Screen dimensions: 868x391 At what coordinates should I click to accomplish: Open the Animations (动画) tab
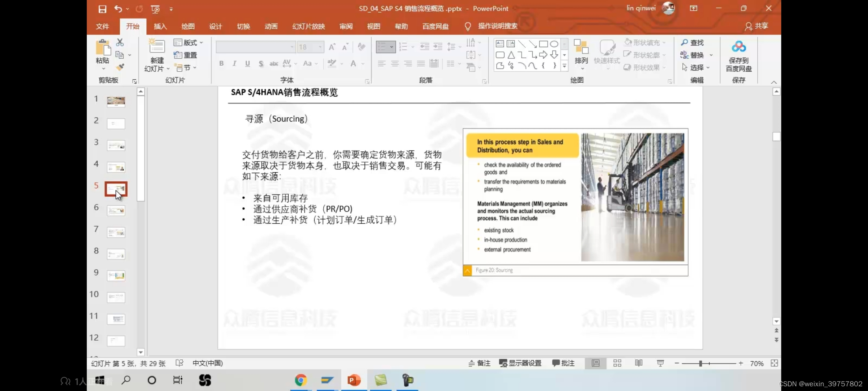pyautogui.click(x=271, y=26)
